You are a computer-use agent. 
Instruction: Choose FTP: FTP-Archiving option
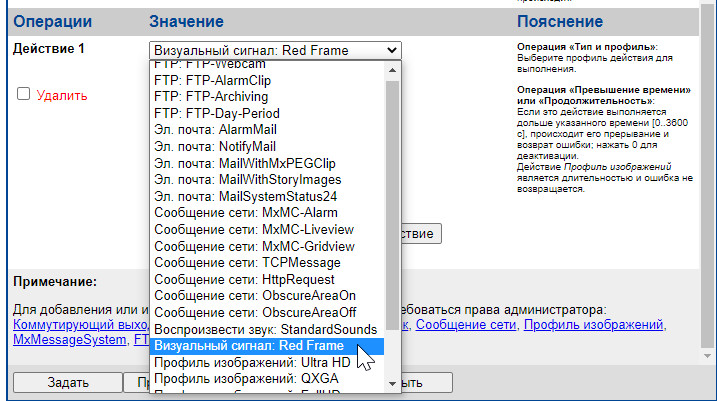click(x=267, y=97)
